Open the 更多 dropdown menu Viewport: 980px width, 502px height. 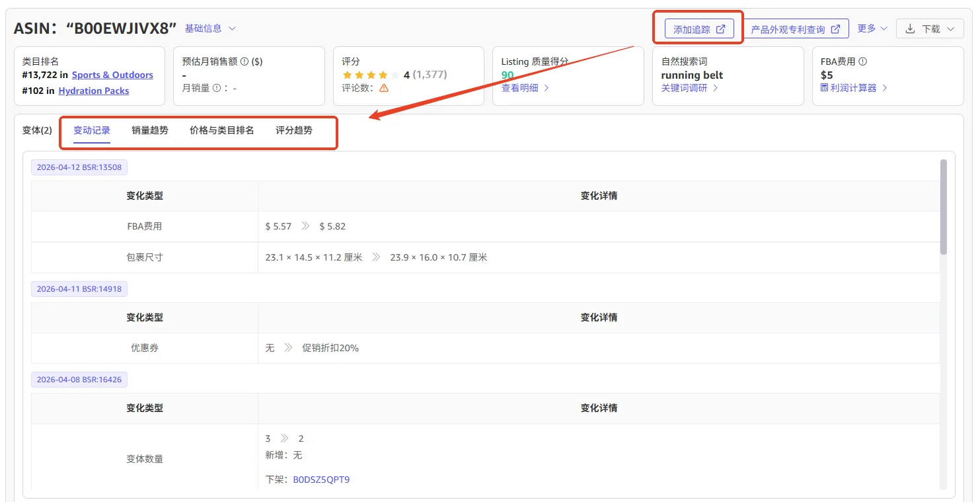pos(872,28)
